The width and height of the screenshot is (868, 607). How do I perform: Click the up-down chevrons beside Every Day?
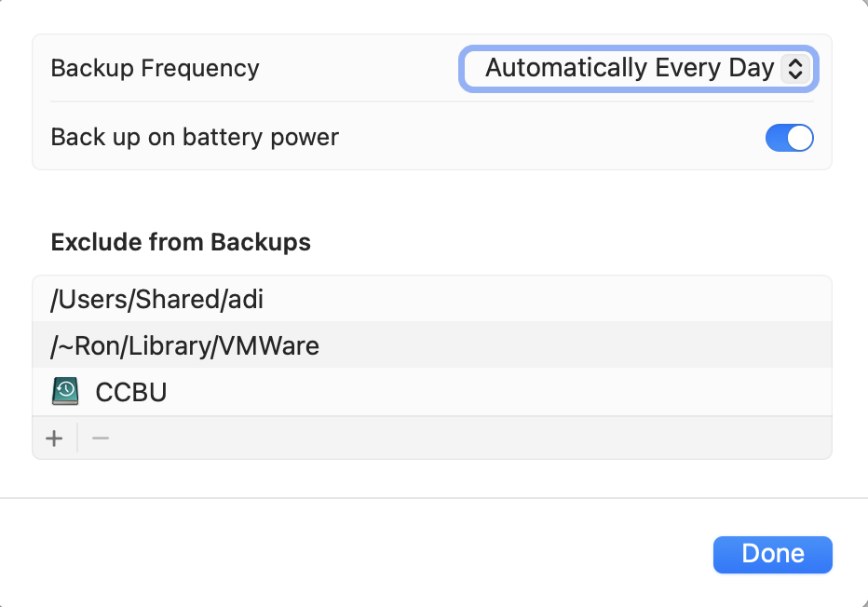795,69
